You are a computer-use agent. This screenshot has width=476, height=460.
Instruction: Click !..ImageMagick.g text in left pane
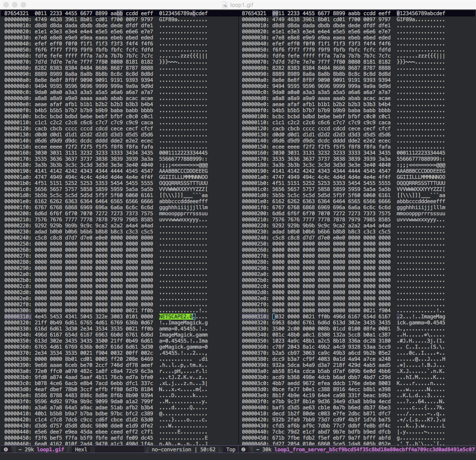coord(183,323)
